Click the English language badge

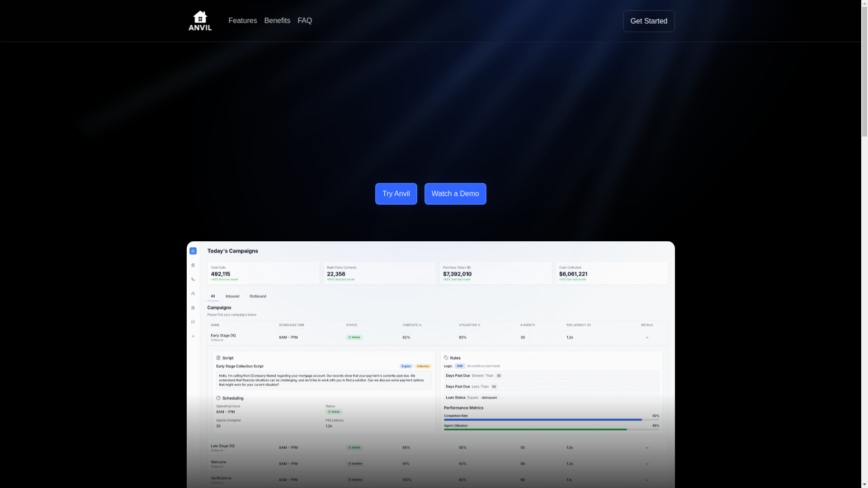(x=406, y=366)
